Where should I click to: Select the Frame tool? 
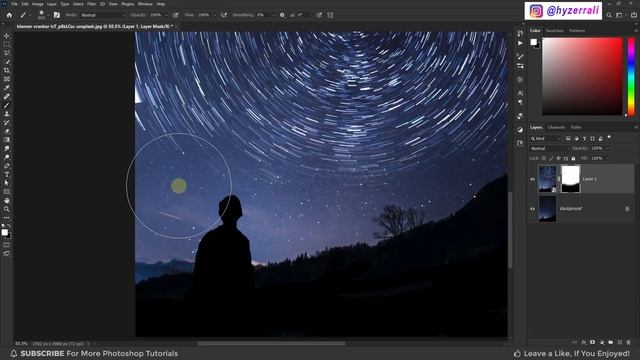point(7,79)
